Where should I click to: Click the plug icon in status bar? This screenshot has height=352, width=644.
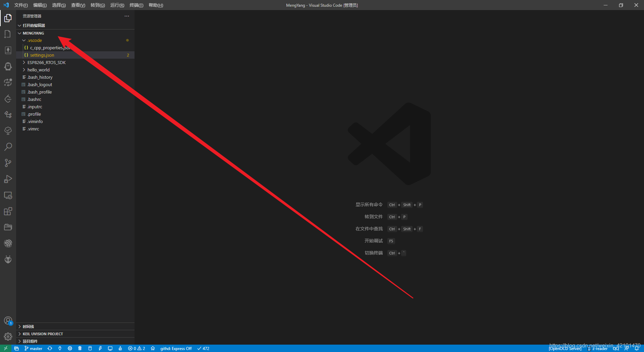coord(60,348)
